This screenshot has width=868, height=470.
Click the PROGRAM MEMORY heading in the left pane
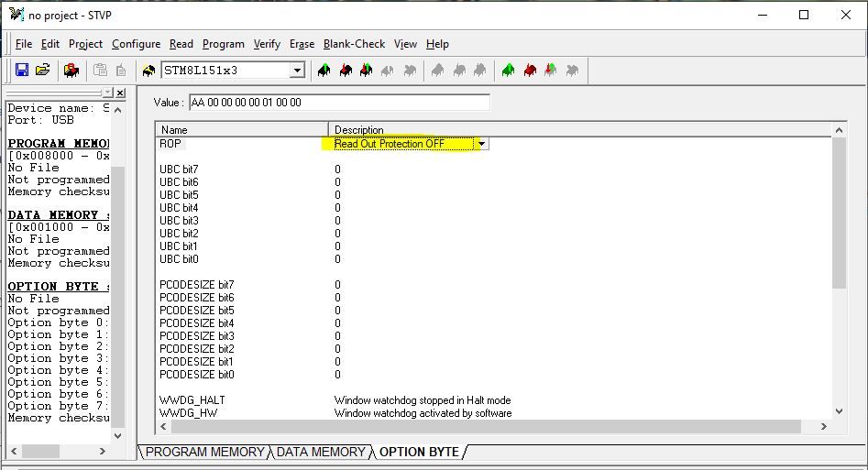coord(59,143)
